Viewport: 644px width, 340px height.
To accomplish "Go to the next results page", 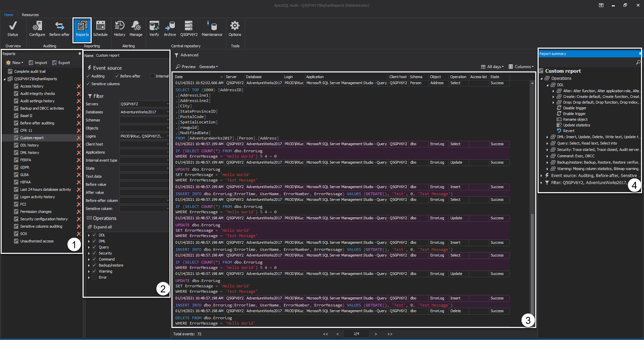I will coord(376,334).
